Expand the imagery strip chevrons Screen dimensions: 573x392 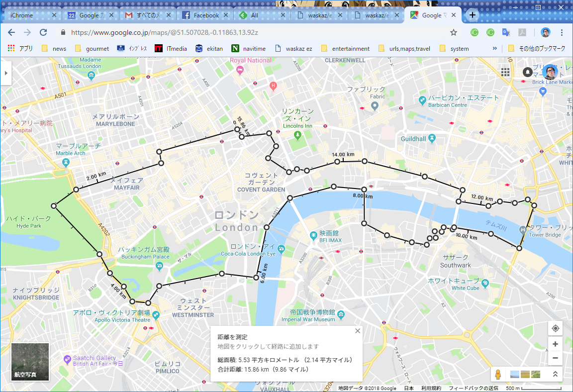click(x=555, y=374)
